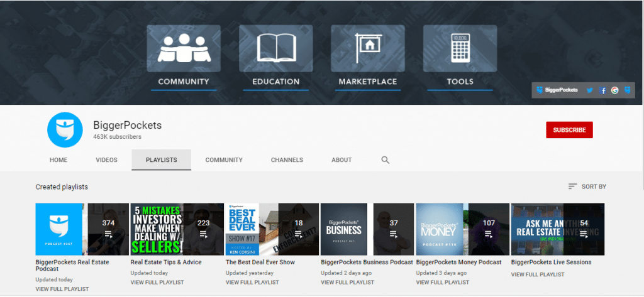
Task: Open the Google link in channel banner
Action: tap(614, 90)
